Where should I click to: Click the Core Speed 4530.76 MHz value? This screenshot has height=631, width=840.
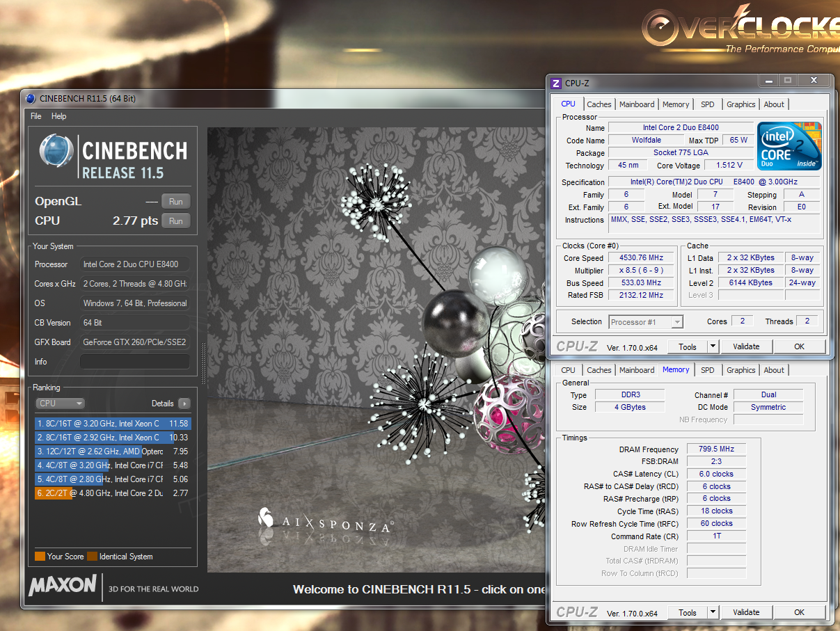pyautogui.click(x=640, y=258)
